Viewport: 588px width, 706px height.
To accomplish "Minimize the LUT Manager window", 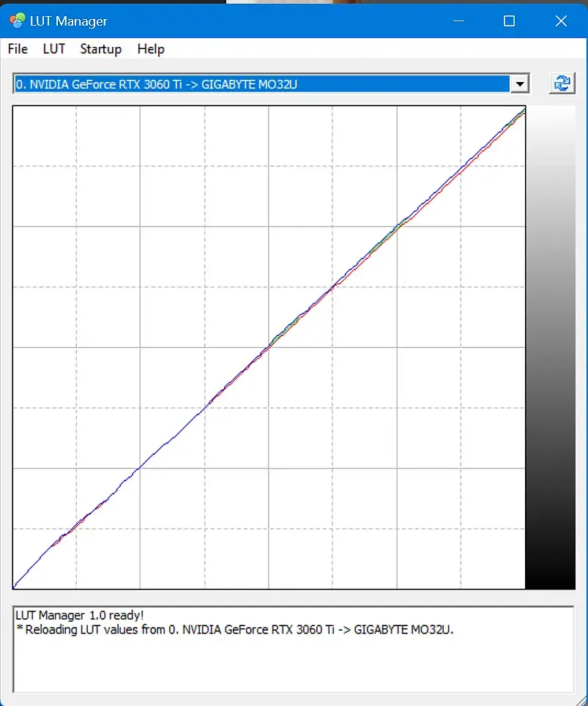I will (x=458, y=21).
